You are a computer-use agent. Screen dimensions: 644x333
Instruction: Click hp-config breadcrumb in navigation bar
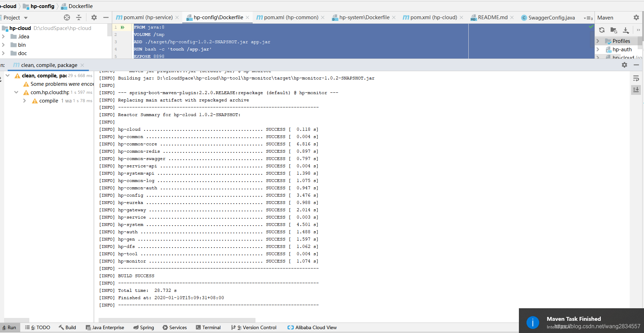coord(39,6)
